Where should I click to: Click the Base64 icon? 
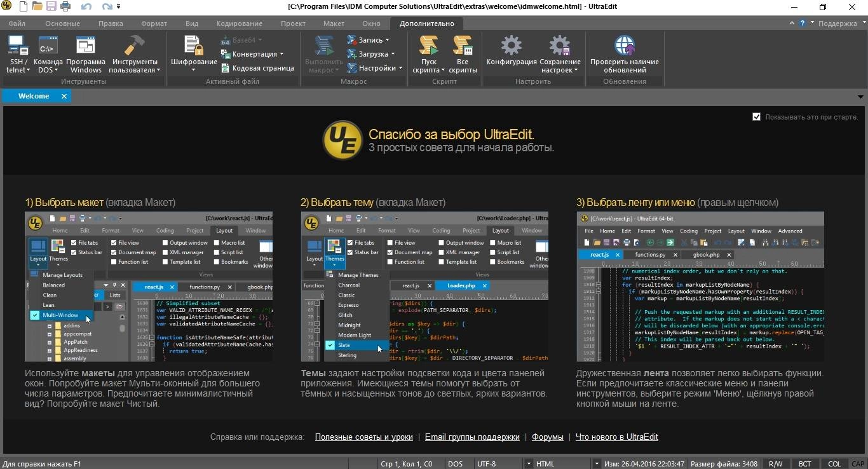coord(226,40)
